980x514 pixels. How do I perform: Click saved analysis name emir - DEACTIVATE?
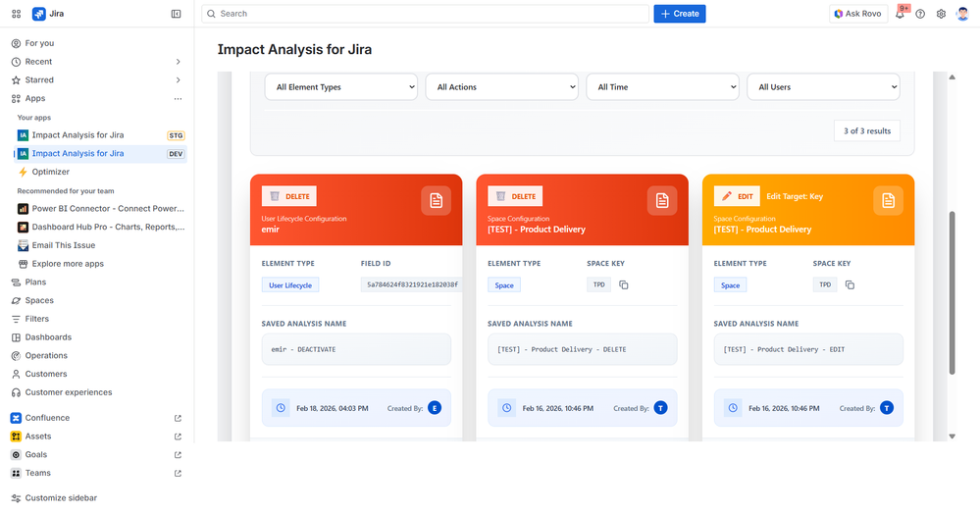(x=356, y=349)
